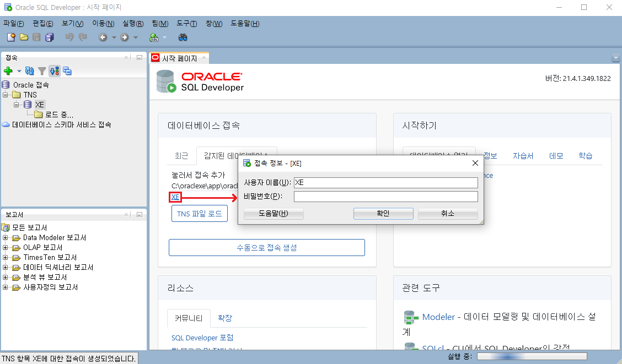Click the binoculars Find DB Object icon
Viewport: 622px width, 364px height.
click(183, 37)
